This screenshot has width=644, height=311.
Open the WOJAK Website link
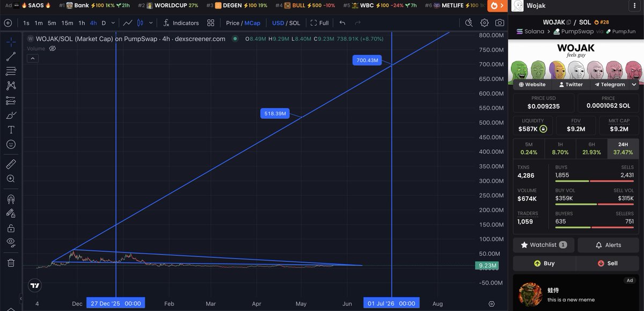click(531, 84)
